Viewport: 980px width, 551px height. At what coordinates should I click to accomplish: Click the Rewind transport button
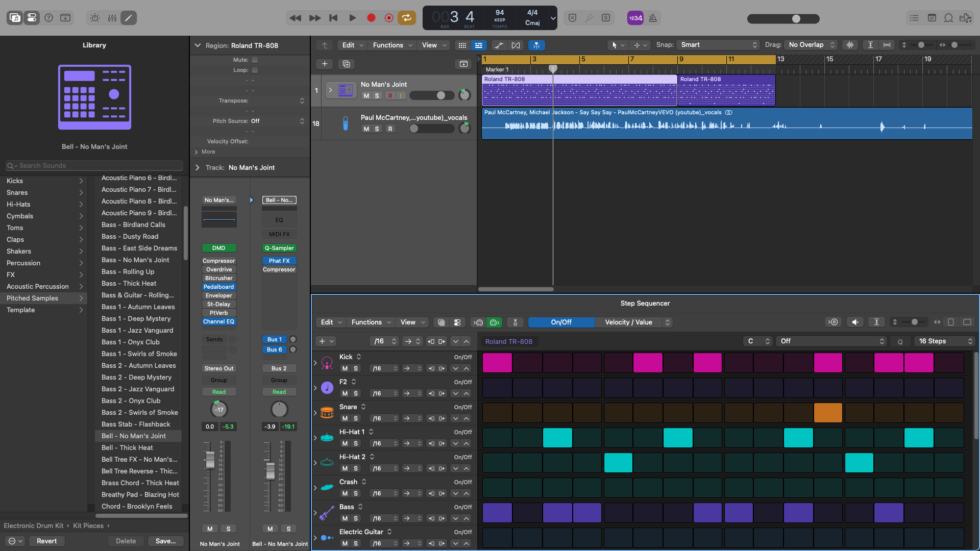pyautogui.click(x=295, y=18)
